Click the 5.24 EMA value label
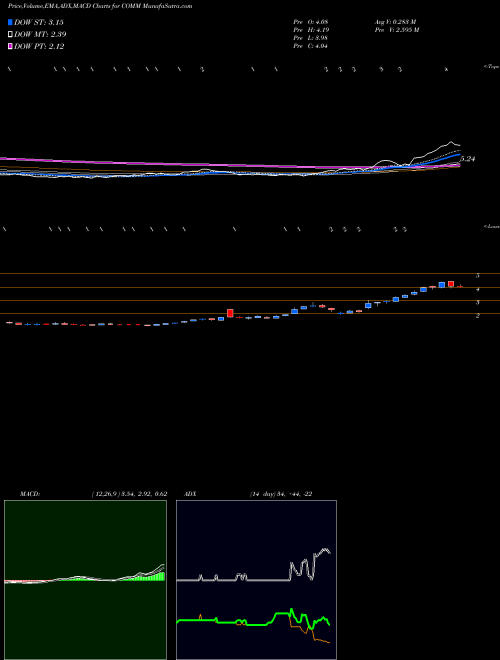The height and width of the screenshot is (660, 500). (x=467, y=159)
